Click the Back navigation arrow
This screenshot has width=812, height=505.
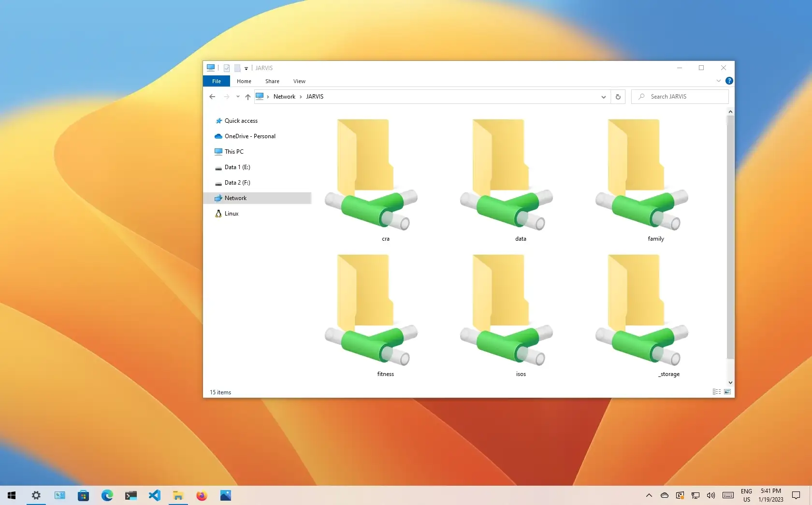pyautogui.click(x=212, y=97)
